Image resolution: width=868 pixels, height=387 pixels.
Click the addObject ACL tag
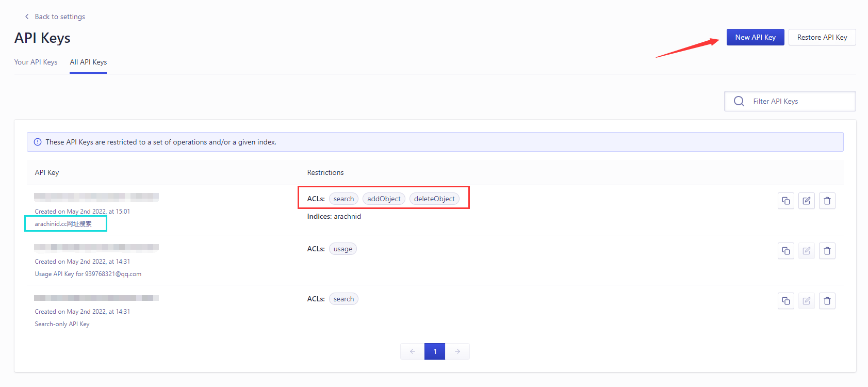point(384,199)
